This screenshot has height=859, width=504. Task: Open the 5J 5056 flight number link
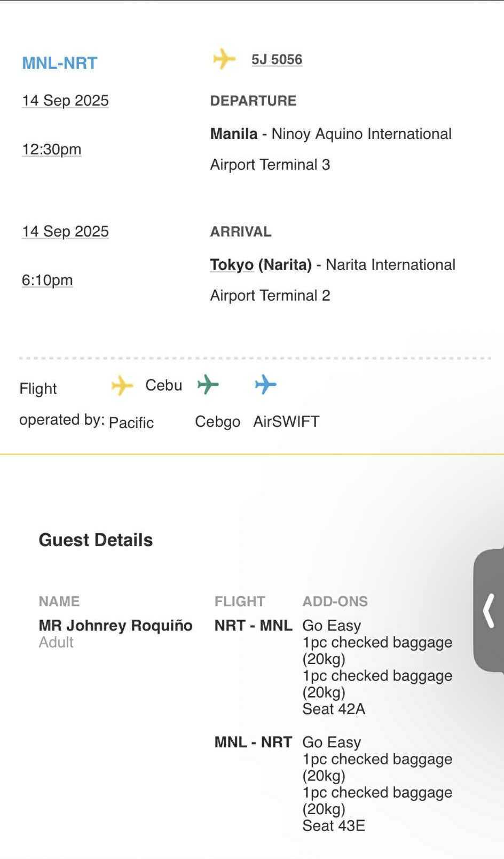[277, 59]
